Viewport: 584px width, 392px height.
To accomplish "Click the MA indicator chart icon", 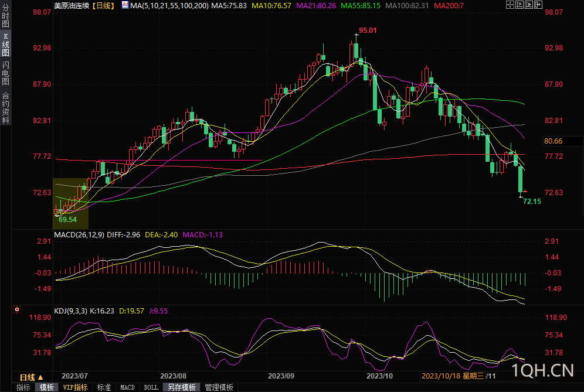I will pyautogui.click(x=125, y=5).
